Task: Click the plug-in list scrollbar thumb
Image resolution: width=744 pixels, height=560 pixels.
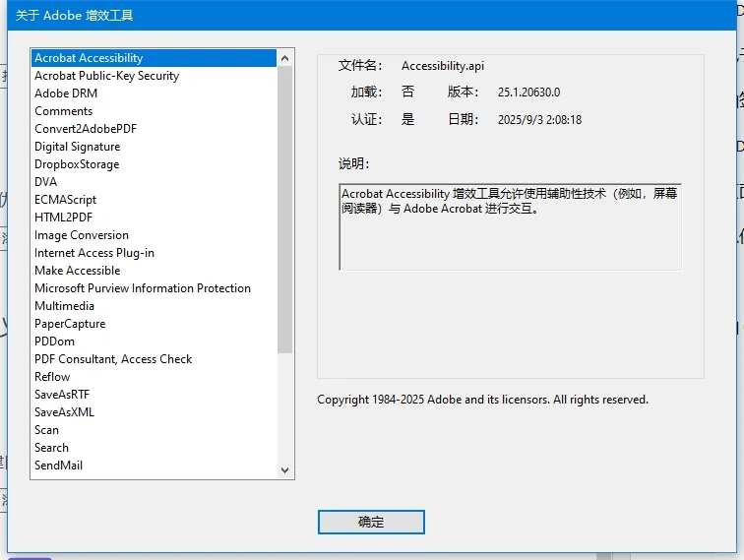Action: 284,211
